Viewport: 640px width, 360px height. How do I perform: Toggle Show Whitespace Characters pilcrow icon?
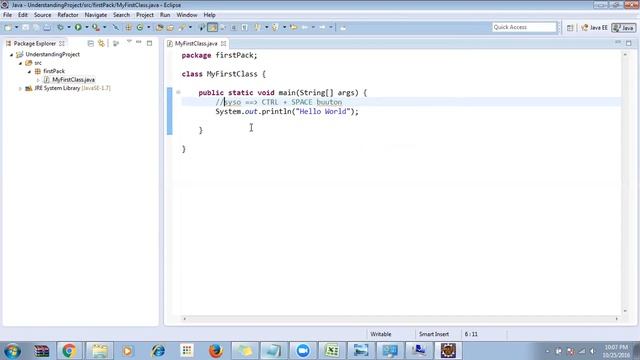point(244,27)
